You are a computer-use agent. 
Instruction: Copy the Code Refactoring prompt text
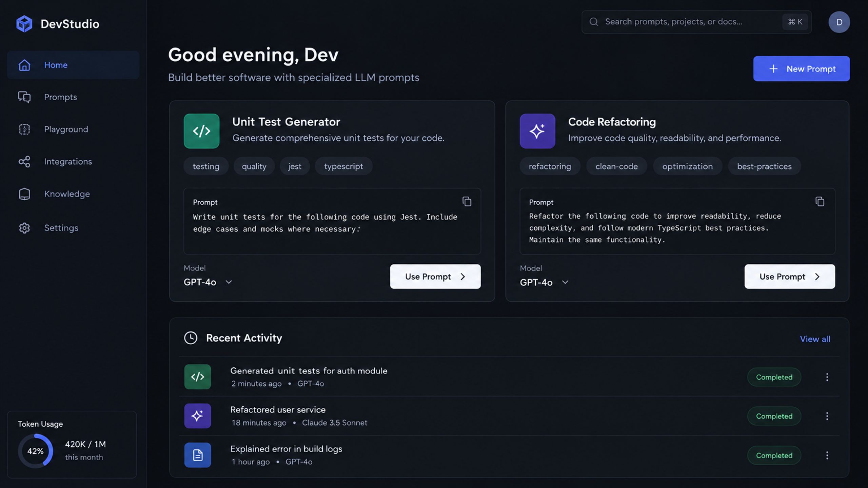[820, 202]
